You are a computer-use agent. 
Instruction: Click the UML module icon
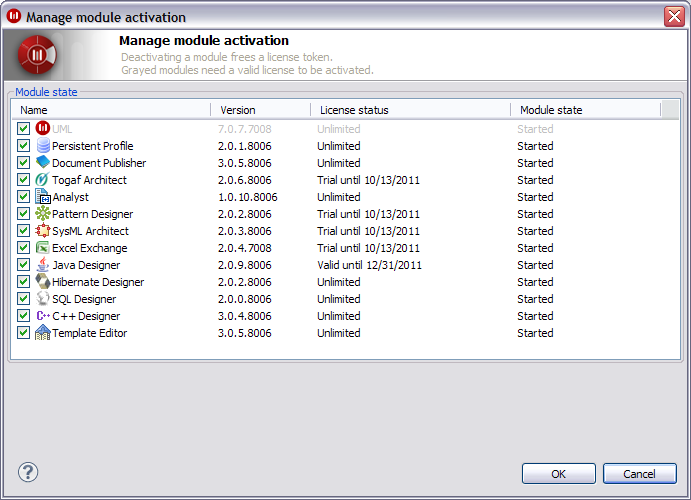(x=43, y=128)
